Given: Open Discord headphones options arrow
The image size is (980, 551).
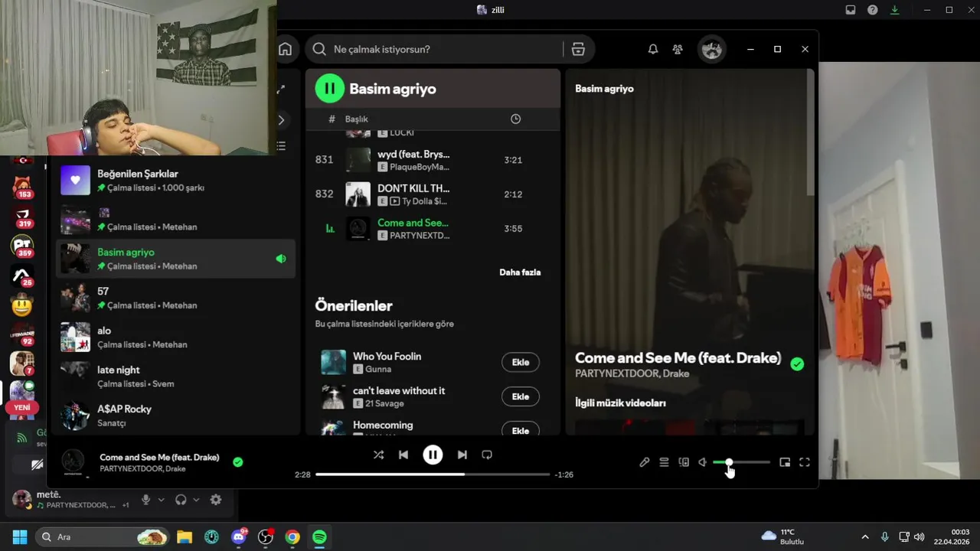Looking at the screenshot, I should pos(196,500).
